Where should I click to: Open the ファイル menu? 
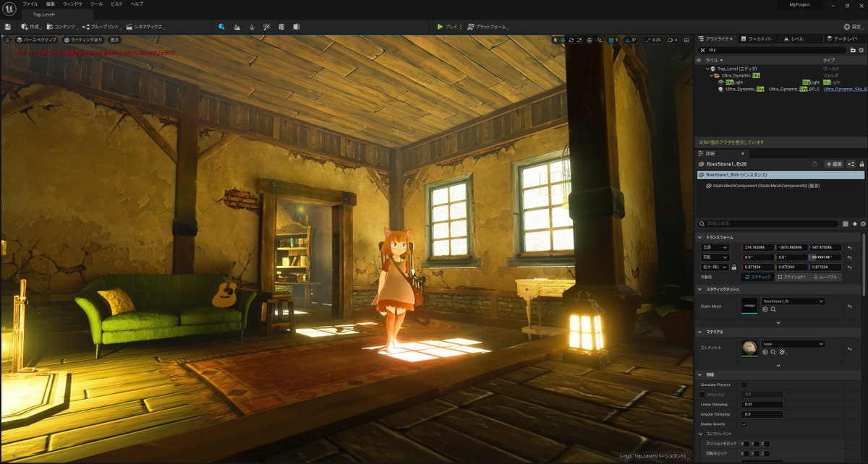(30, 4)
